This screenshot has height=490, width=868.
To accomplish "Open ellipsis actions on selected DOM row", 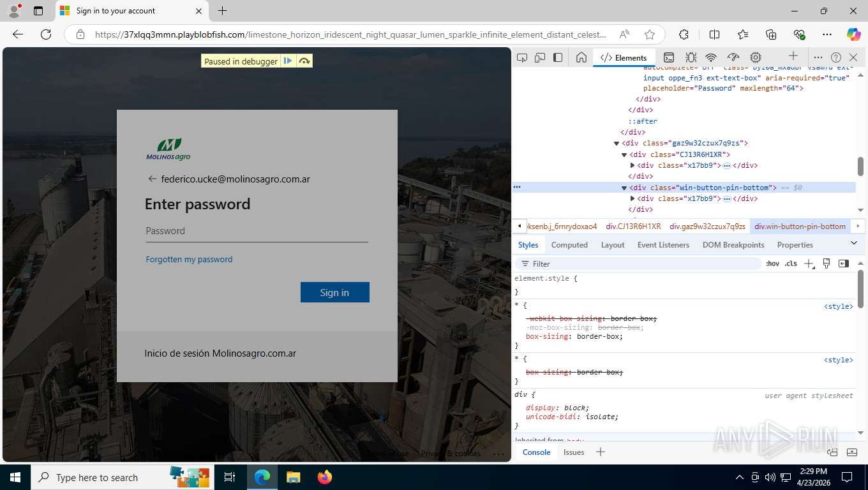I will point(517,188).
